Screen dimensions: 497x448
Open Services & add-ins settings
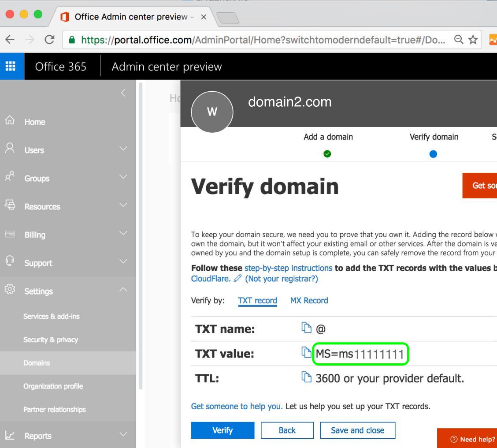(52, 316)
